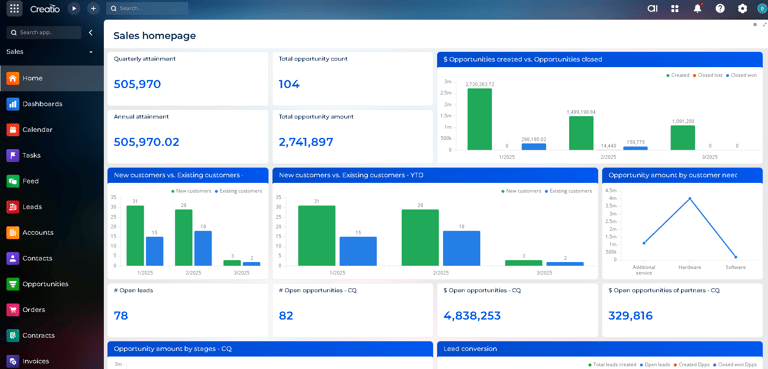
Task: Toggle Created series in opportunities chart legend
Action: pyautogui.click(x=678, y=75)
